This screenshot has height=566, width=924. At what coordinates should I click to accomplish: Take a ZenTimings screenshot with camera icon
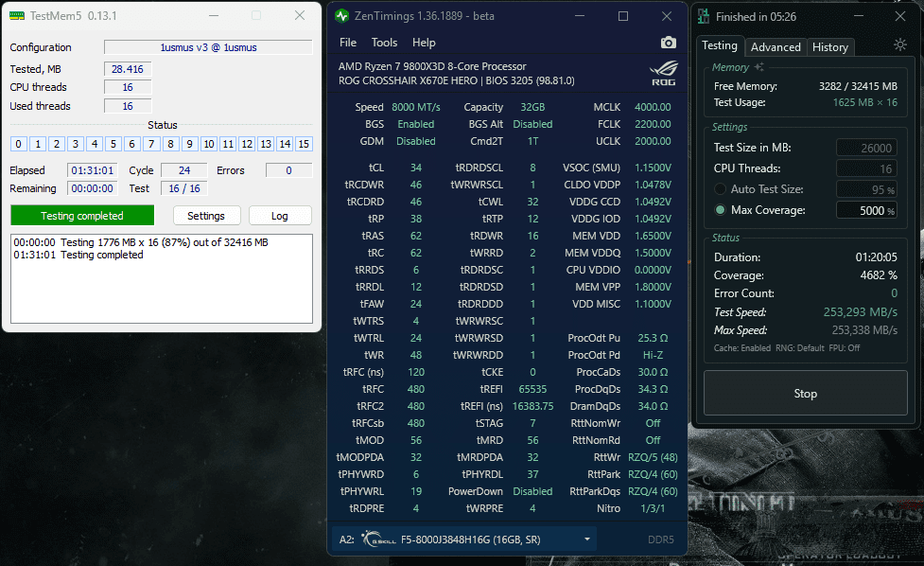click(669, 43)
